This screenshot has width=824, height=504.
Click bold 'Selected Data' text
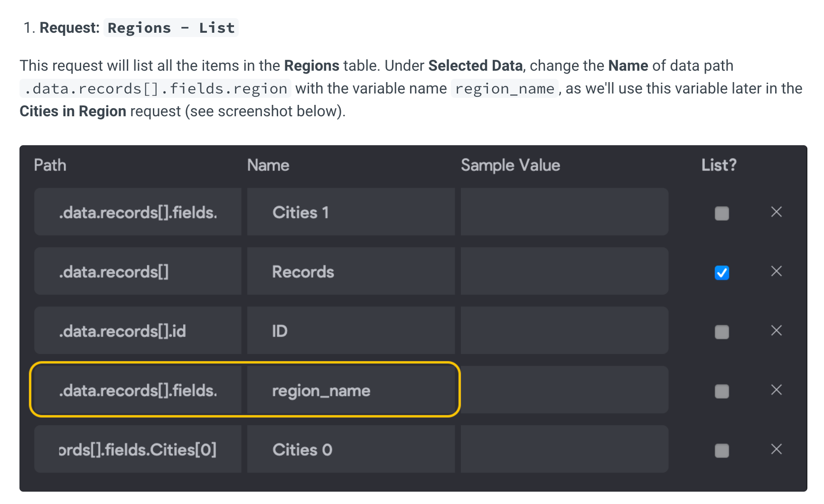[475, 65]
